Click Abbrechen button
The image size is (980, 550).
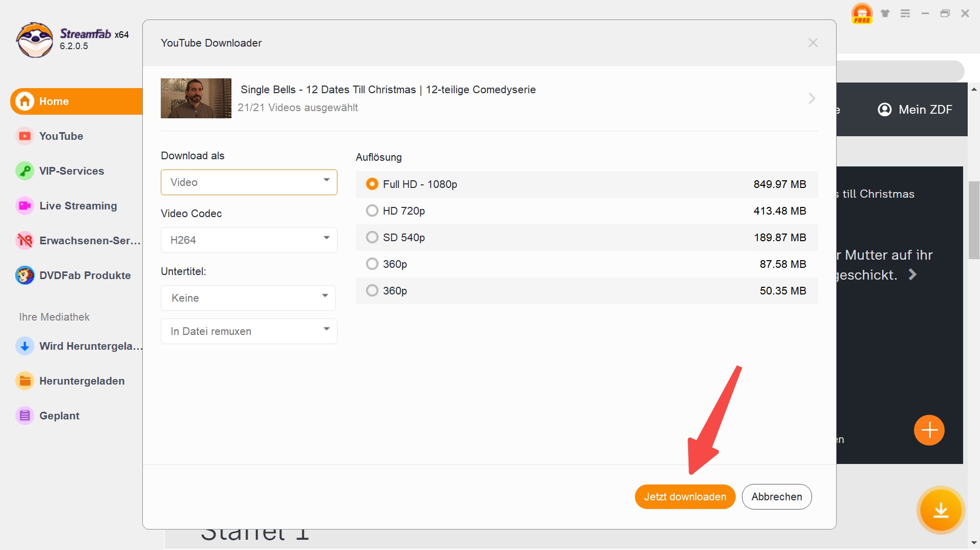(x=777, y=497)
